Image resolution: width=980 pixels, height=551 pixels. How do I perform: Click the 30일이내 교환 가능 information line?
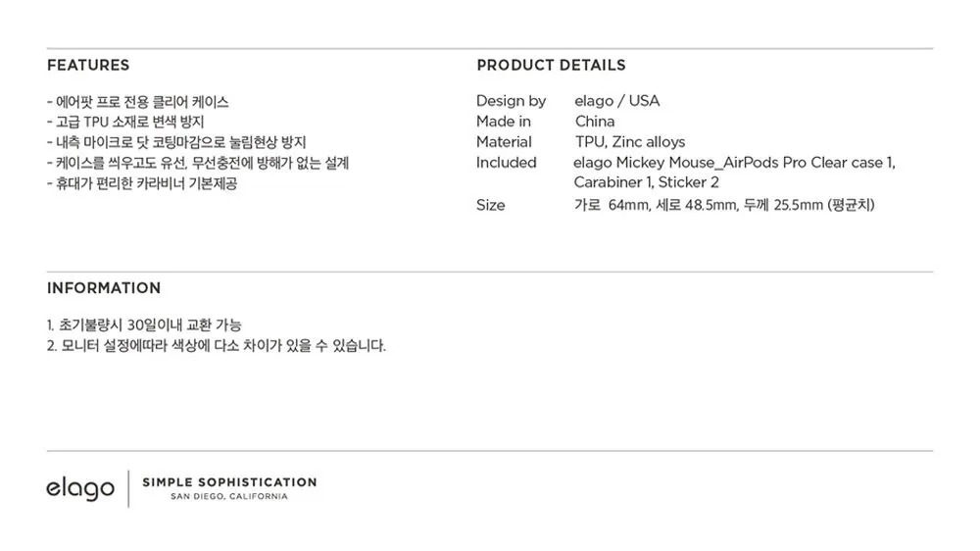pos(144,325)
